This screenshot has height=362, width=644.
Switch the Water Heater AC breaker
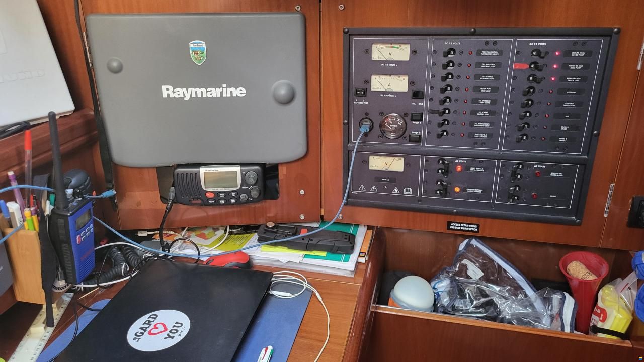pos(516,172)
